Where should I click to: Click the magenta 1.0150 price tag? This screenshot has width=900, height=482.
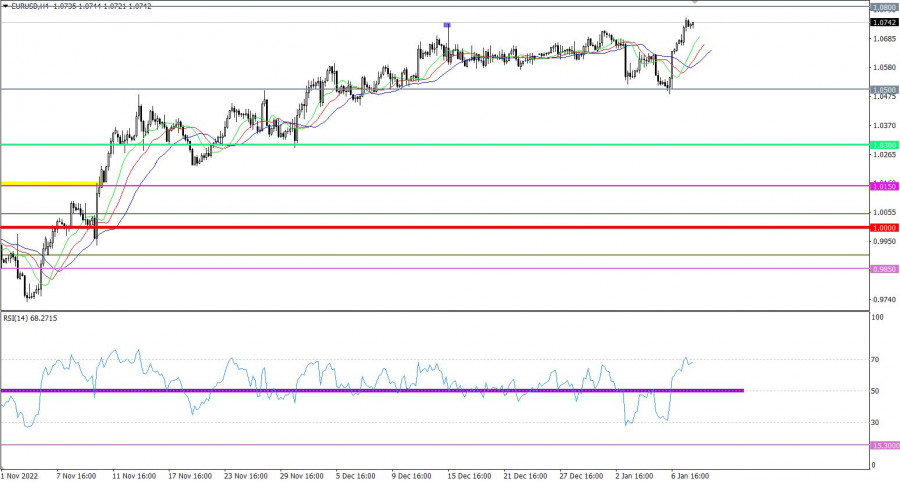coord(883,186)
